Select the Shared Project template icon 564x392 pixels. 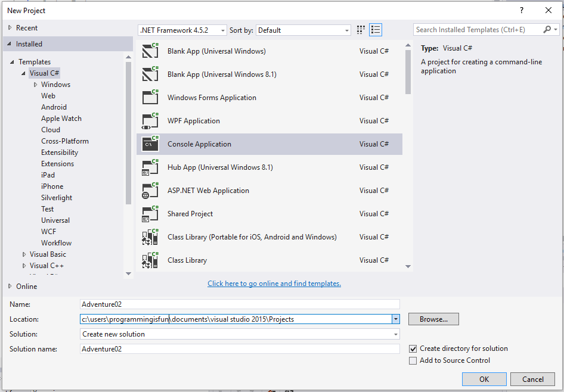click(x=151, y=213)
